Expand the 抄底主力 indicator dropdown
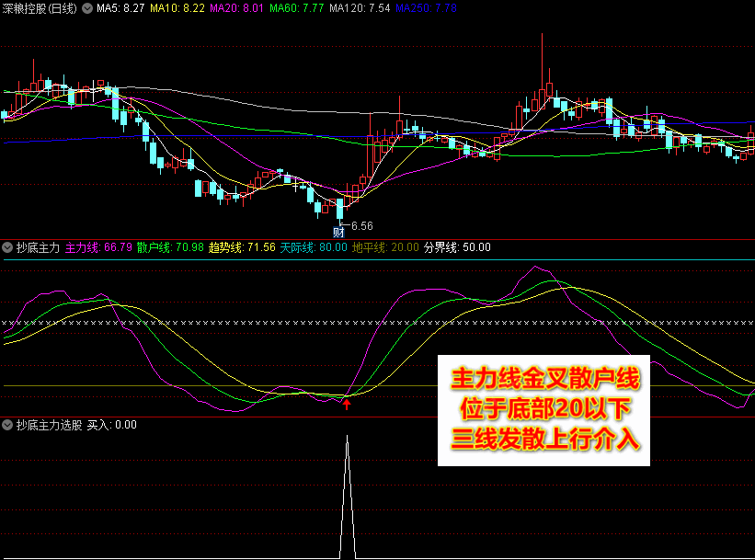Screen dimensions: 755x560 [7, 247]
